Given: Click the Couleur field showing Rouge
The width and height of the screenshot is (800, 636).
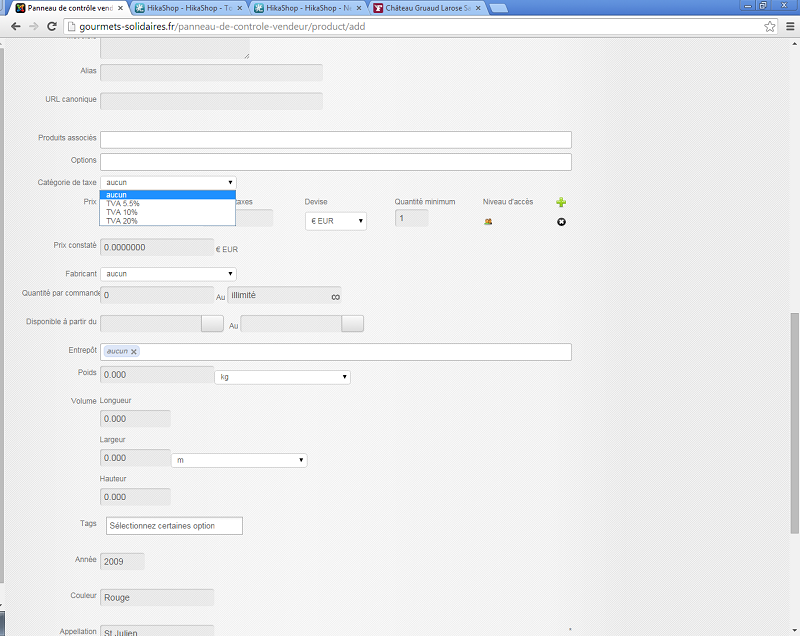Looking at the screenshot, I should point(157,597).
